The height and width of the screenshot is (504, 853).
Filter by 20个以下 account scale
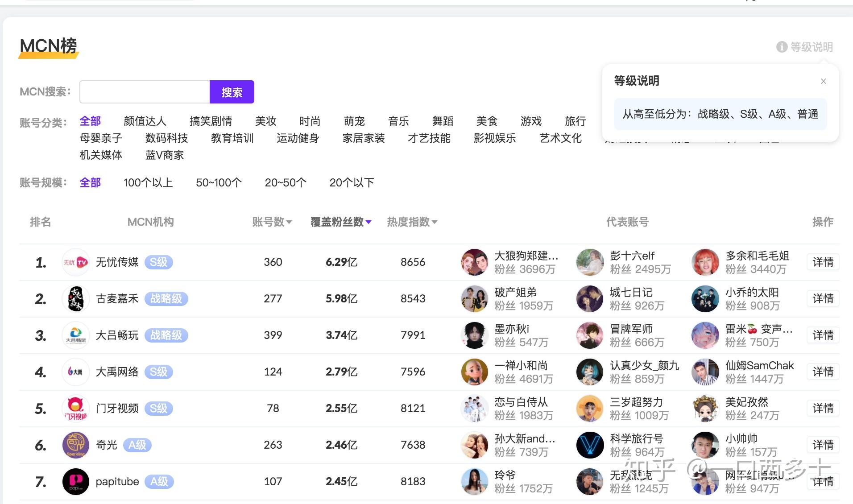tap(352, 182)
